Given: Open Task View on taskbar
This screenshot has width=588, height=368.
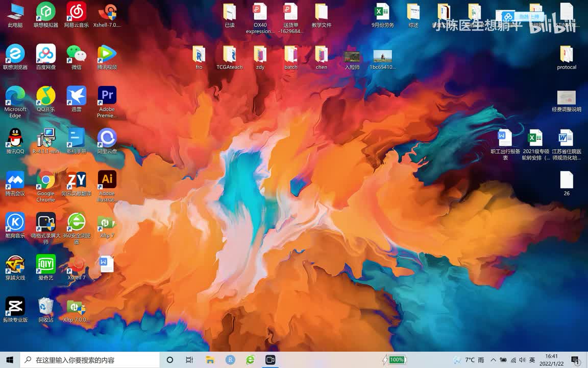Looking at the screenshot, I should (189, 360).
